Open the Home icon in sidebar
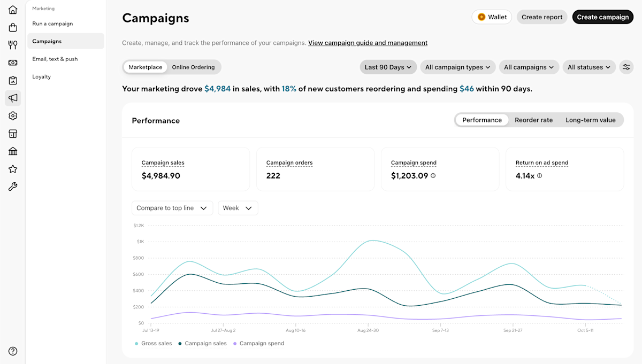Image resolution: width=642 pixels, height=364 pixels. coord(13,10)
